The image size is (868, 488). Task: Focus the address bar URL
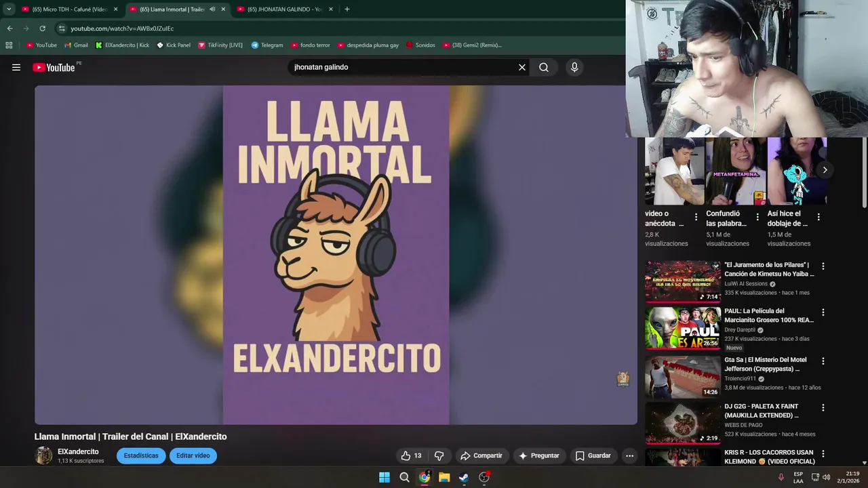pyautogui.click(x=122, y=28)
